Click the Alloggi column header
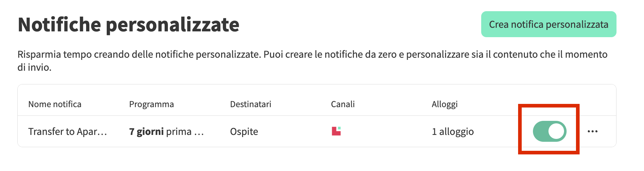 coord(444,104)
